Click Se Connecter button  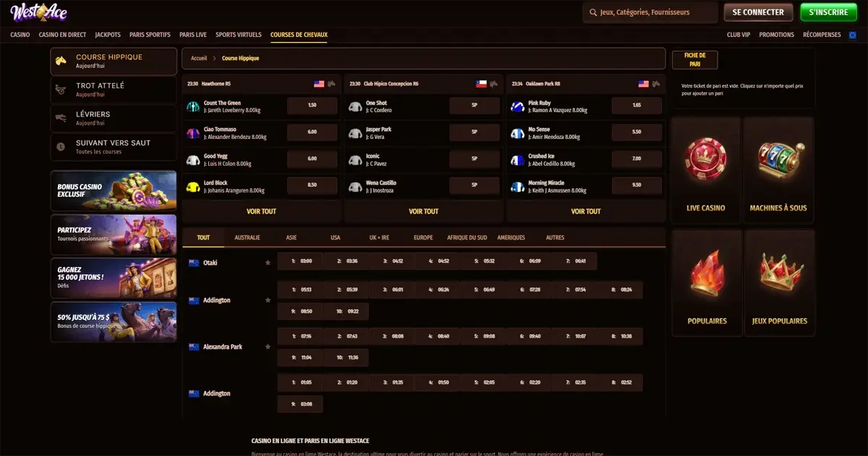pos(758,12)
